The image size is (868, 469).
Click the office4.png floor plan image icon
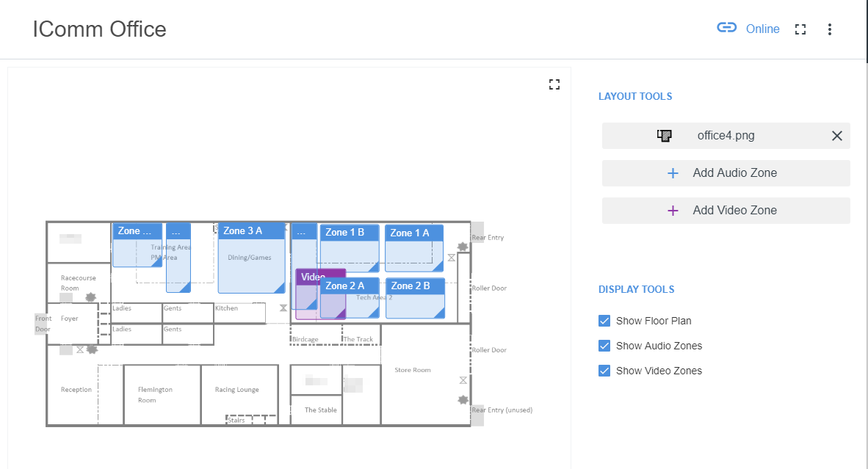tap(665, 136)
